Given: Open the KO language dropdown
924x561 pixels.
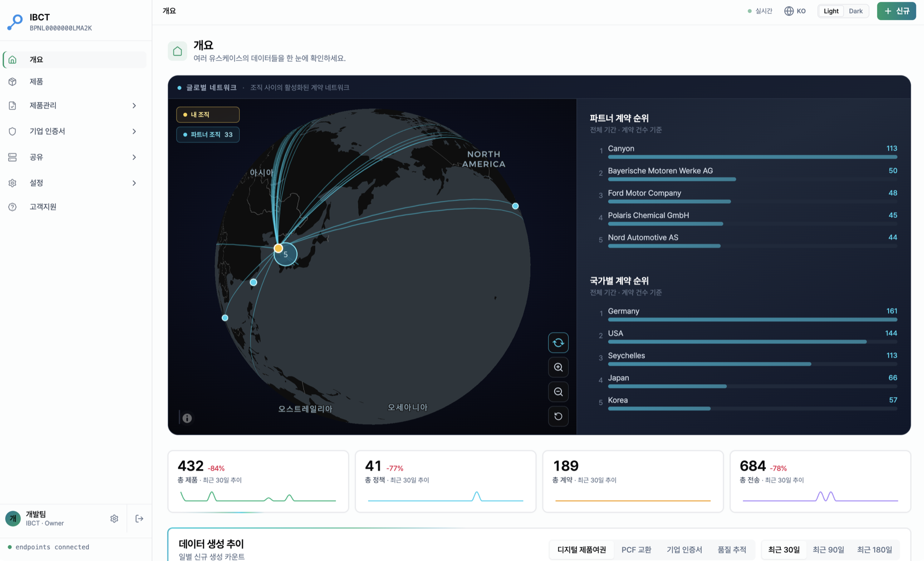Looking at the screenshot, I should (795, 11).
